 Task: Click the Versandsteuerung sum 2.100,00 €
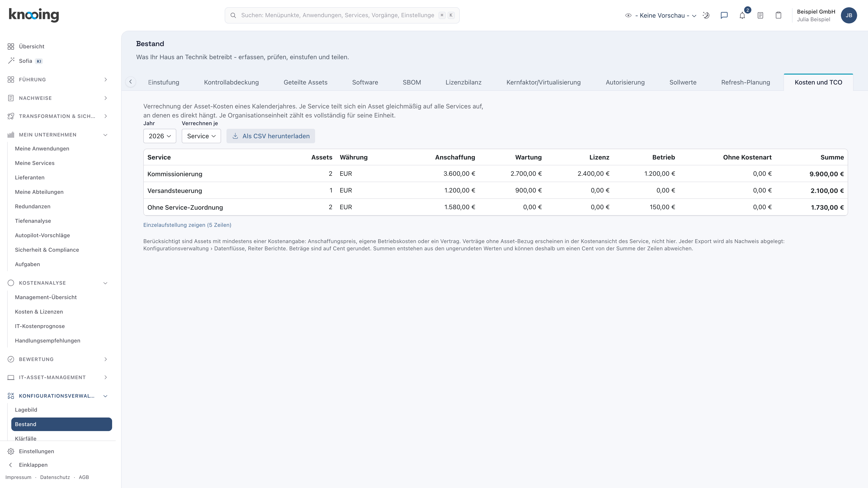(827, 191)
